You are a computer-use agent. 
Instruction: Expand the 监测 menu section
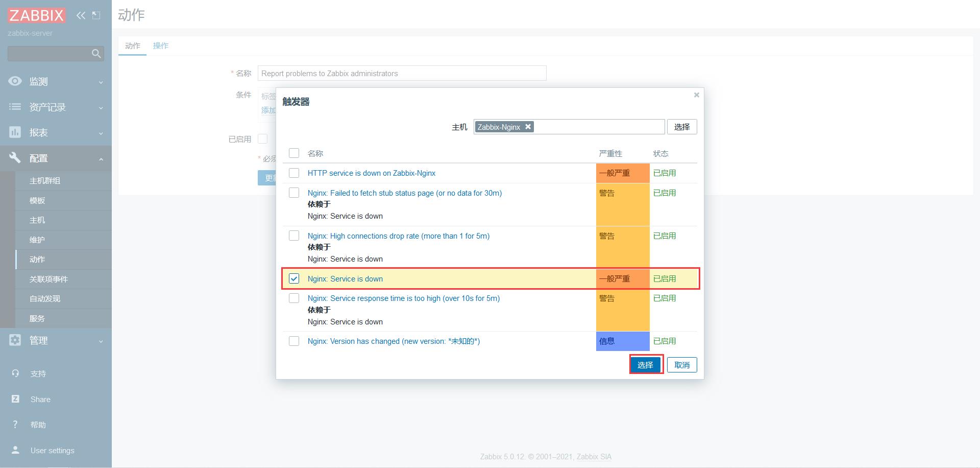(x=56, y=81)
